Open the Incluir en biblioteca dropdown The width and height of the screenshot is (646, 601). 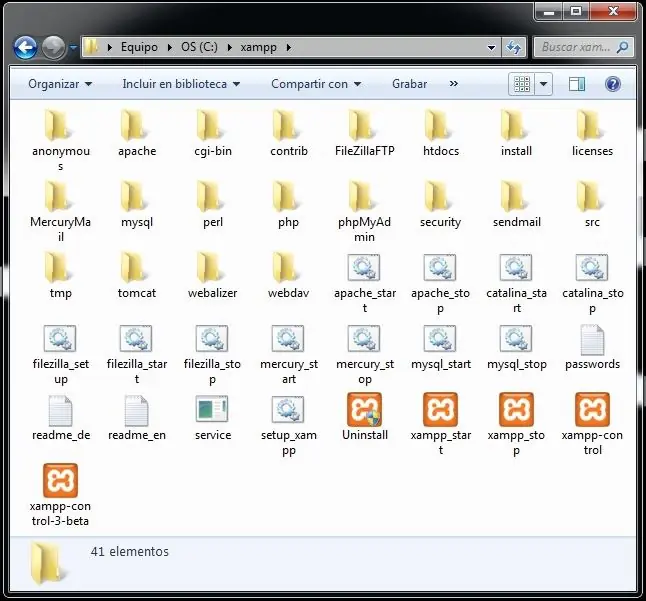tap(181, 84)
